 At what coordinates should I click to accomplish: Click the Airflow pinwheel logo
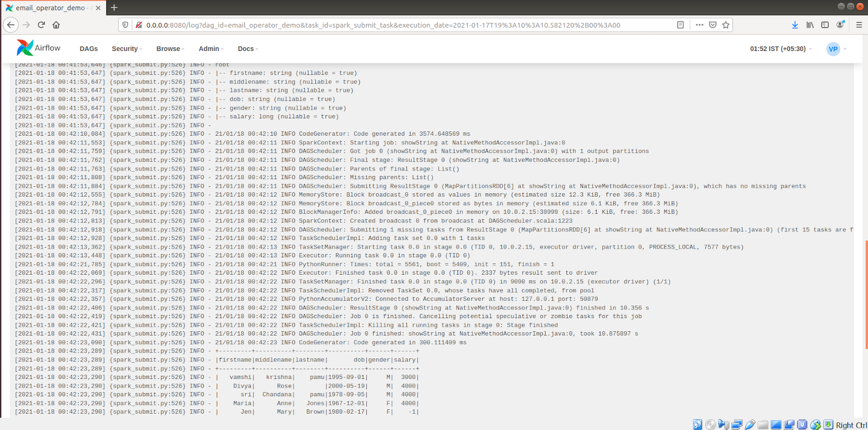[x=24, y=48]
